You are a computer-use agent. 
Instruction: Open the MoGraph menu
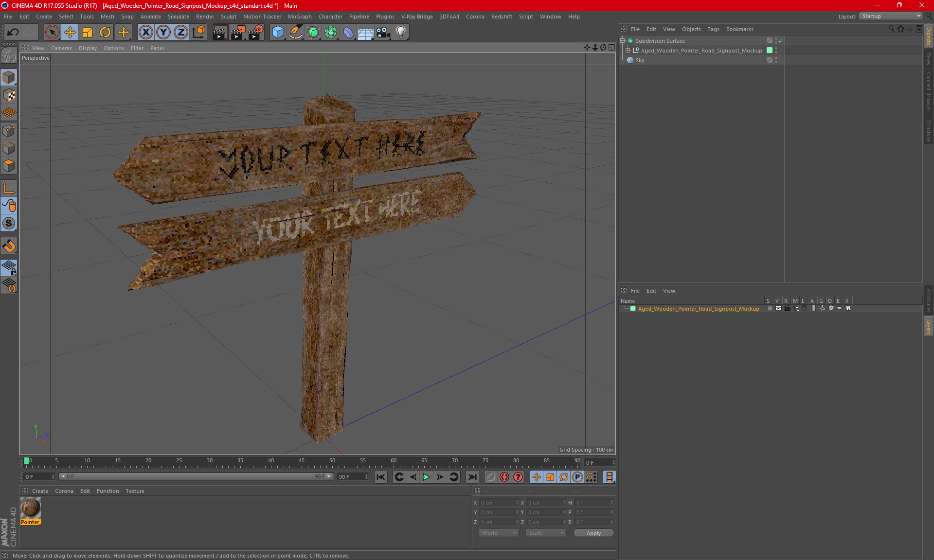click(x=300, y=17)
